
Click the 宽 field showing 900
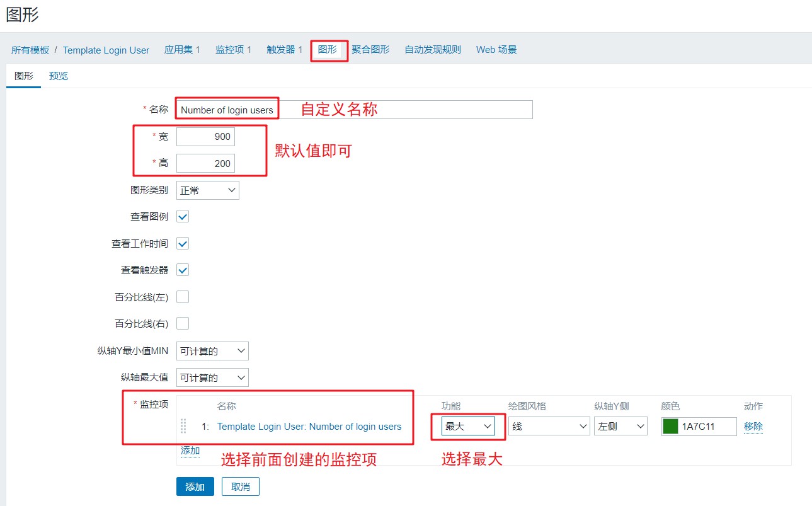point(205,137)
